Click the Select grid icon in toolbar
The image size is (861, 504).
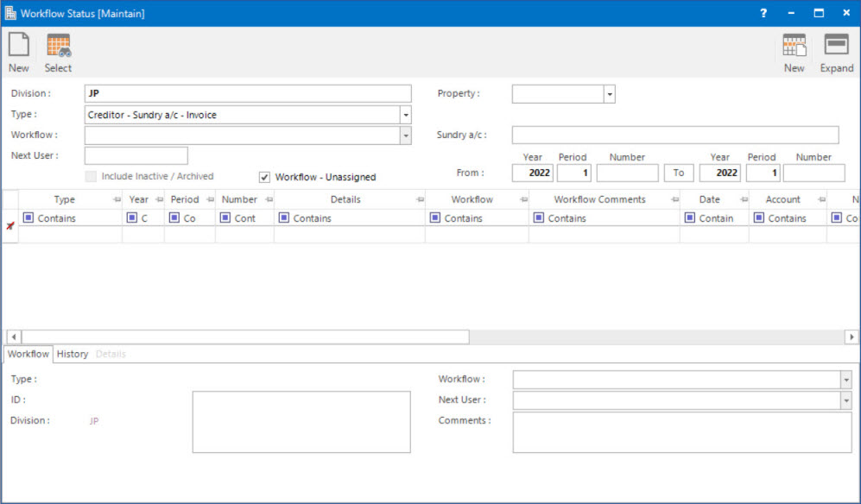coord(58,46)
